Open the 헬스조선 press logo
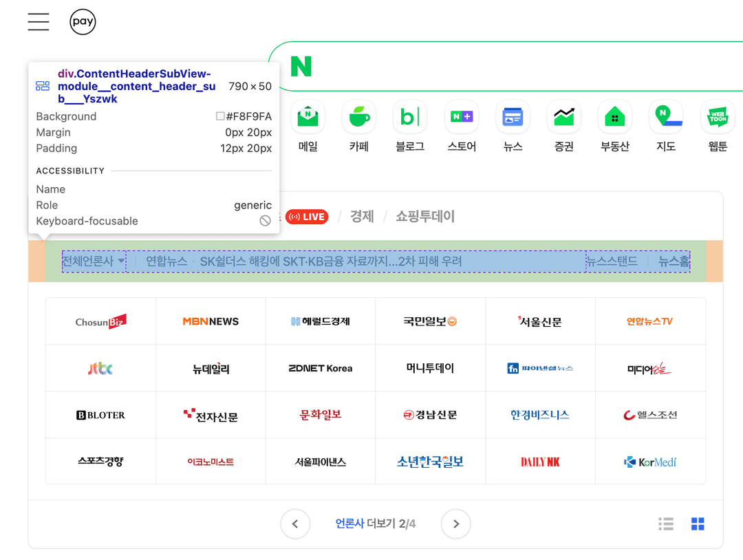The image size is (743, 560). [650, 415]
